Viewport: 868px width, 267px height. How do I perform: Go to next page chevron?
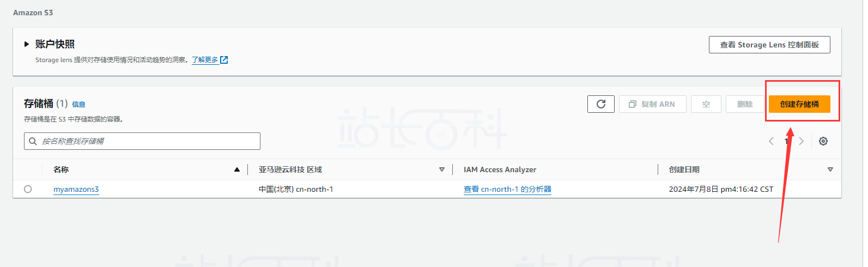(801, 141)
